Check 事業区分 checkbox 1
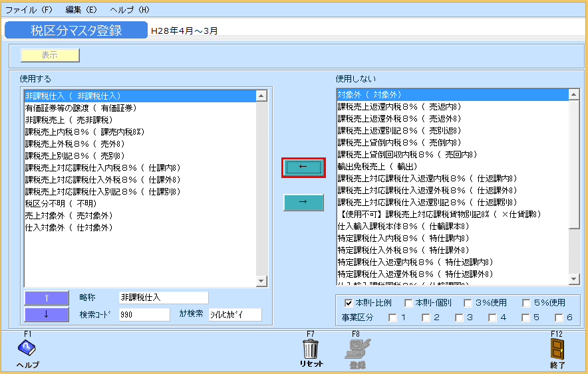The width and height of the screenshot is (588, 374). click(392, 318)
